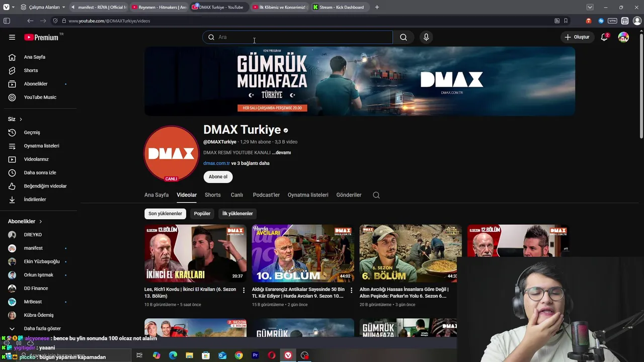This screenshot has width=644, height=362.
Task: Open more options for Hurda Avcıları video
Action: pos(351,290)
